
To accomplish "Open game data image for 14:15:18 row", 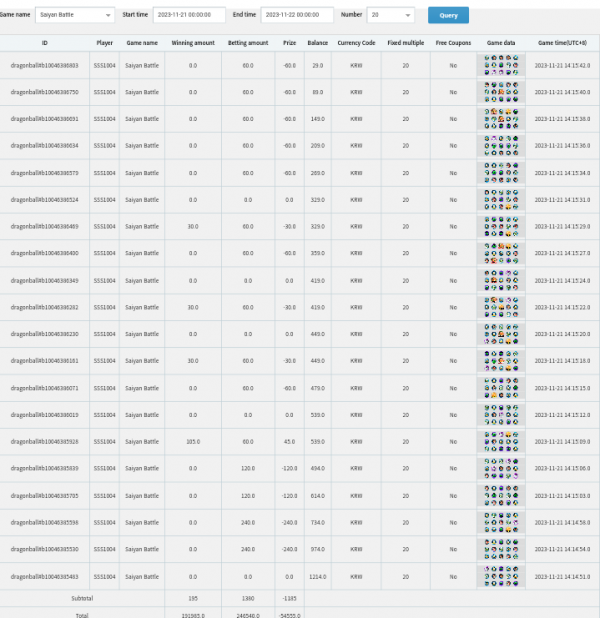I will pyautogui.click(x=501, y=361).
